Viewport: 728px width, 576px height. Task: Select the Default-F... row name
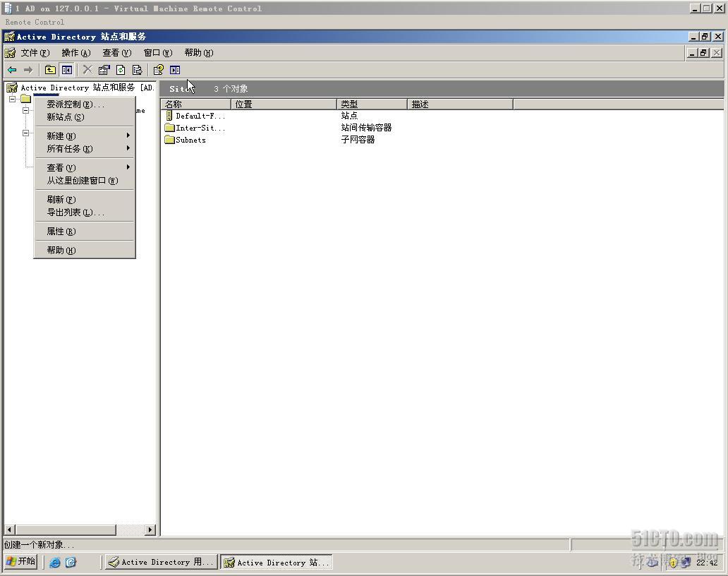pyautogui.click(x=200, y=116)
